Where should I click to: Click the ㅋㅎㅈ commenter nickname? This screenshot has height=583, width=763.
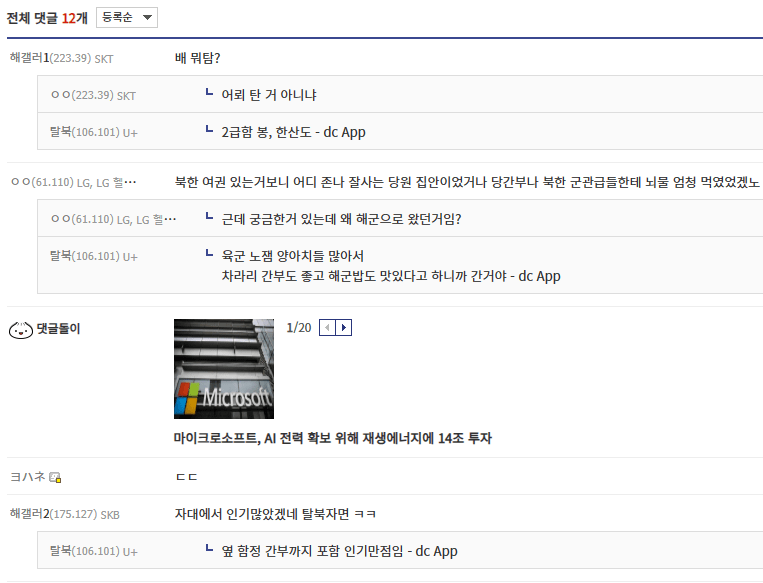click(27, 477)
